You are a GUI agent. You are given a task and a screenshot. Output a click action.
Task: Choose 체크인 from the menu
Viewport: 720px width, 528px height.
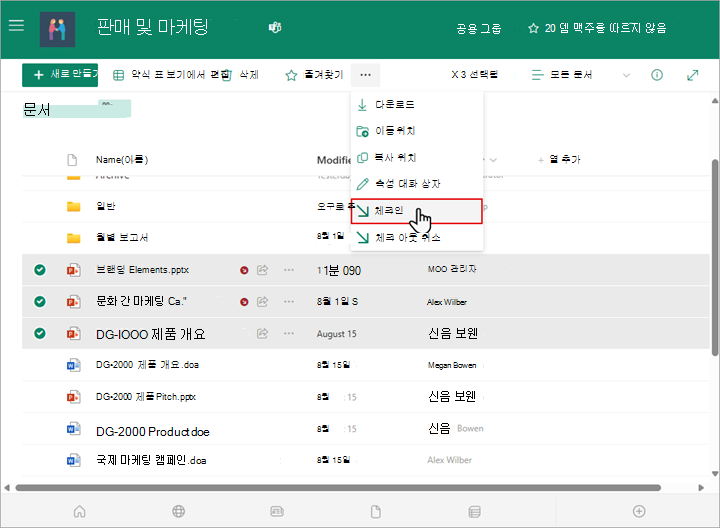[x=417, y=211]
